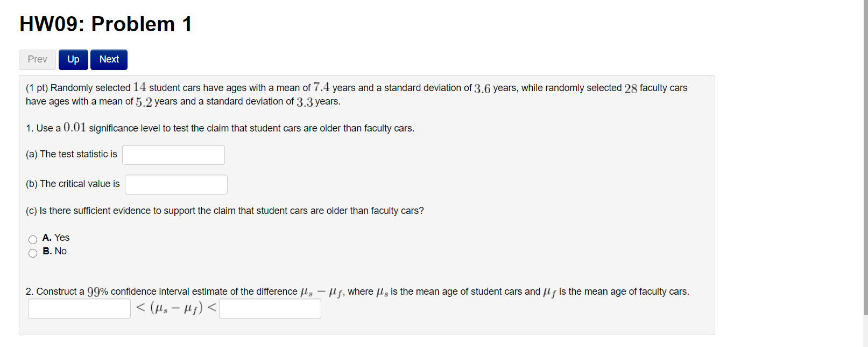
Task: Click the part (a) question text
Action: point(70,154)
